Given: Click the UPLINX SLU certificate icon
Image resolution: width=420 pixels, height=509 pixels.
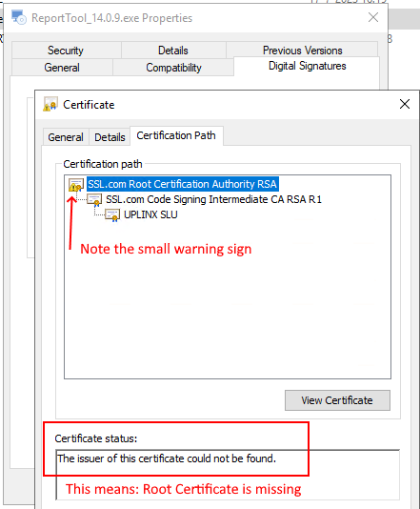Looking at the screenshot, I should (x=112, y=214).
